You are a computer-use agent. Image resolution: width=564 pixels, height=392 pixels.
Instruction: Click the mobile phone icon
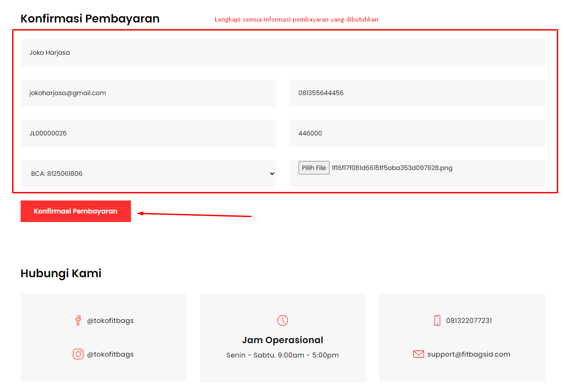(x=437, y=320)
